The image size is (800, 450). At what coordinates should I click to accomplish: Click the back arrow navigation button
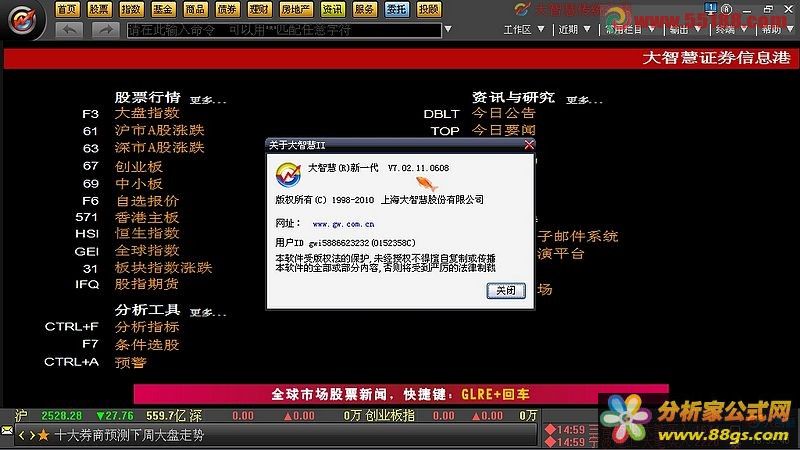coord(68,30)
